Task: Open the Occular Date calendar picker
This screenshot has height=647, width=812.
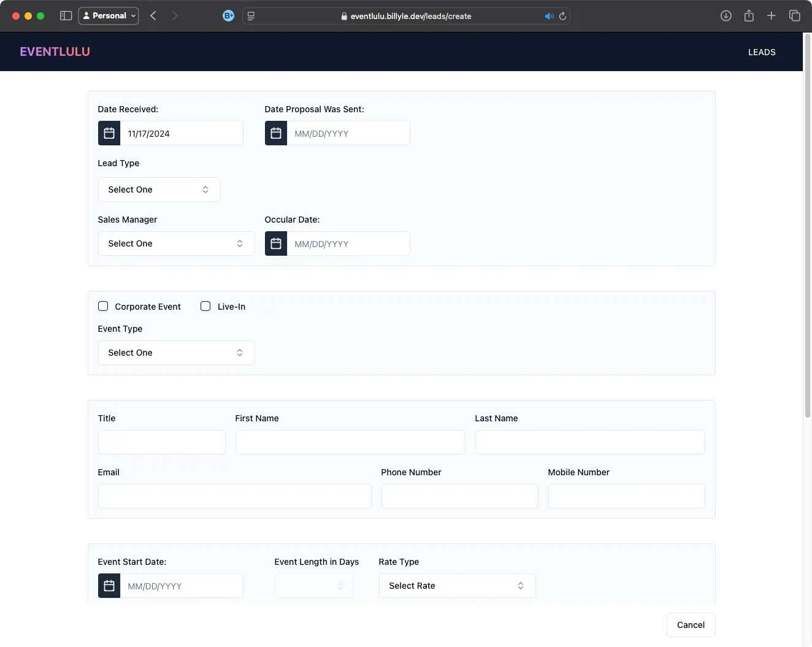Action: pos(275,243)
